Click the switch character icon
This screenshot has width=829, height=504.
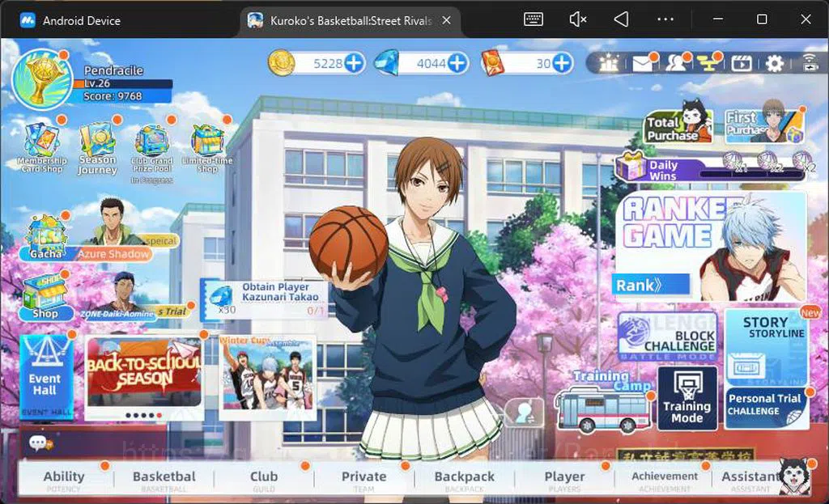click(x=524, y=413)
